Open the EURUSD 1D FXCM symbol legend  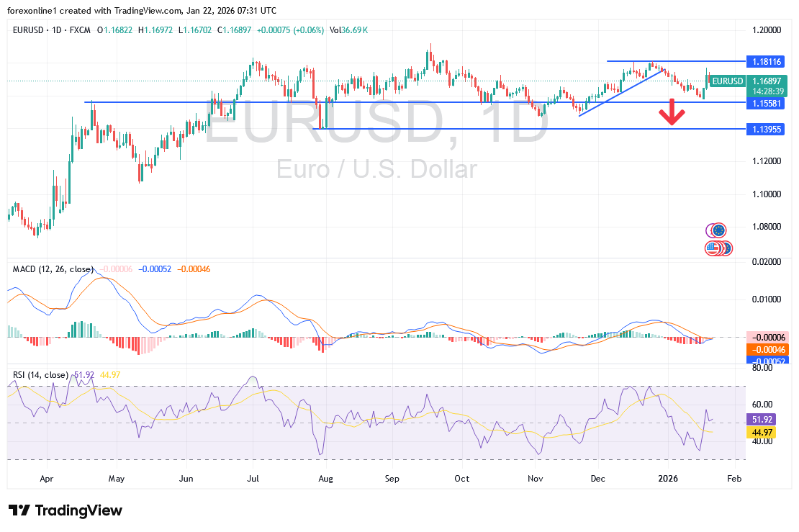tap(50, 30)
